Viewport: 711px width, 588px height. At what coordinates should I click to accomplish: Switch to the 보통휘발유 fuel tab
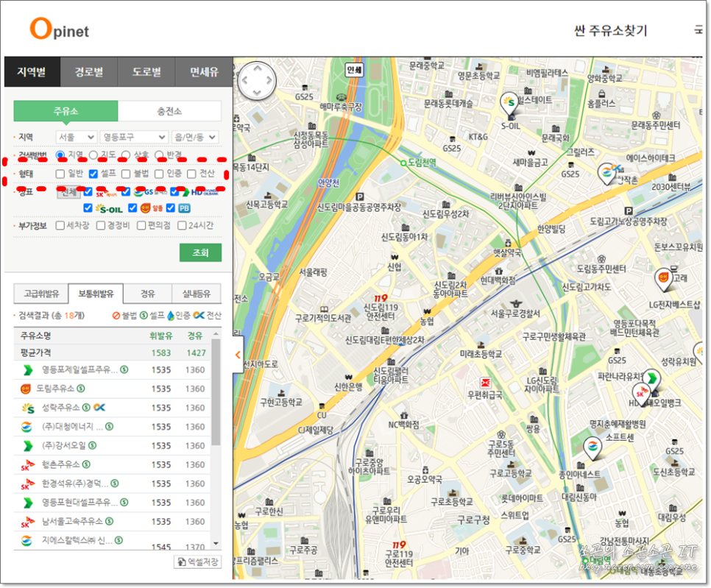point(96,294)
